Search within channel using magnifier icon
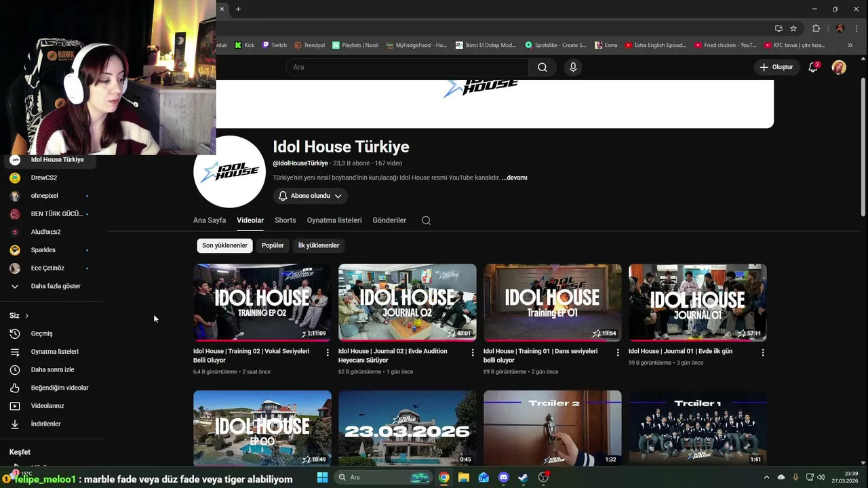Screen dimensions: 868x488 tap(426, 220)
